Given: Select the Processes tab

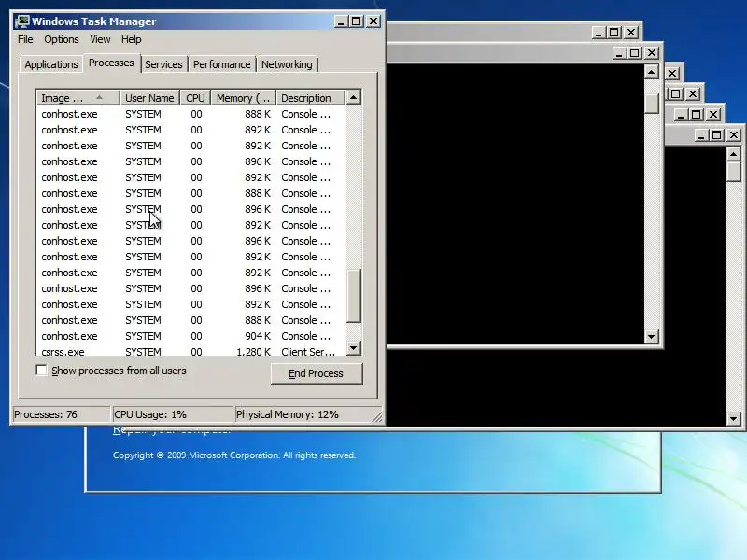Looking at the screenshot, I should pos(111,63).
